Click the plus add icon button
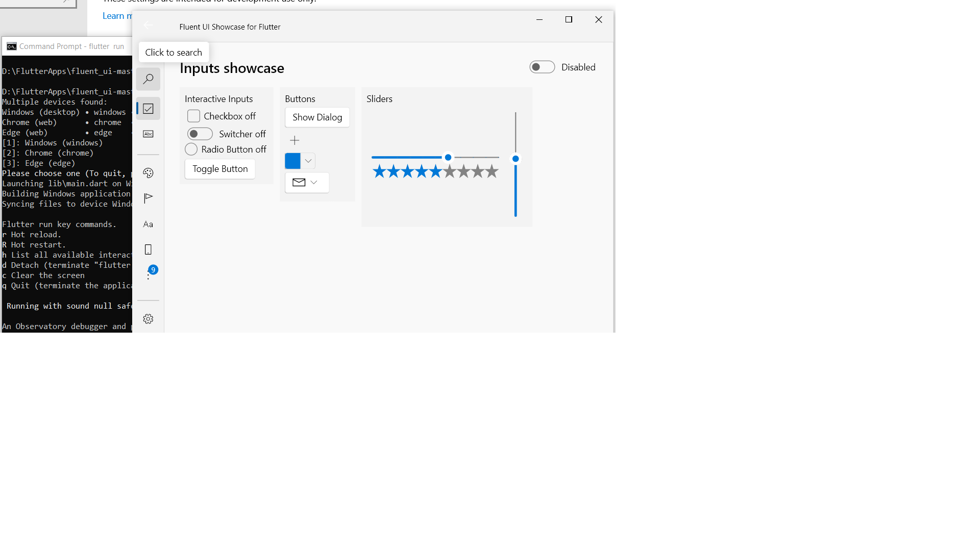Viewport: 980px width, 551px height. click(295, 140)
